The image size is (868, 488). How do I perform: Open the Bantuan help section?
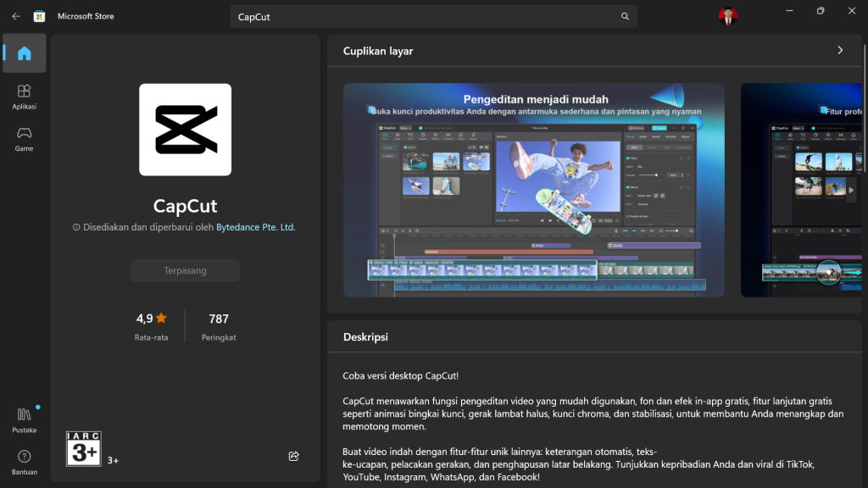coord(24,460)
